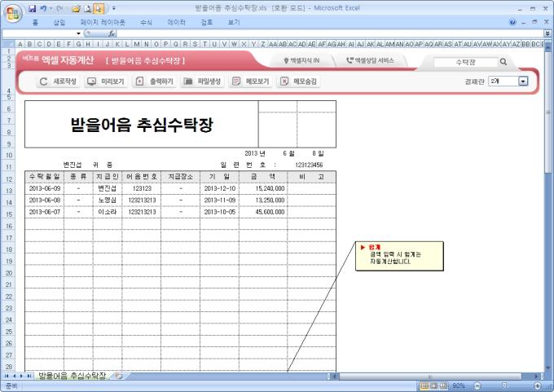This screenshot has height=392, width=554.
Task: Click the insert function fx button
Action: pos(112,33)
